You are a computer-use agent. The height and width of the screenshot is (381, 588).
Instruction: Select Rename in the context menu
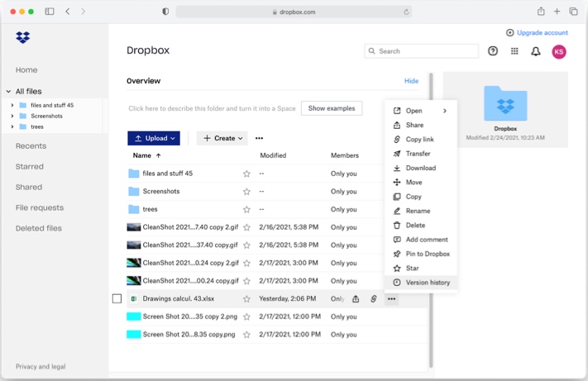click(421, 211)
